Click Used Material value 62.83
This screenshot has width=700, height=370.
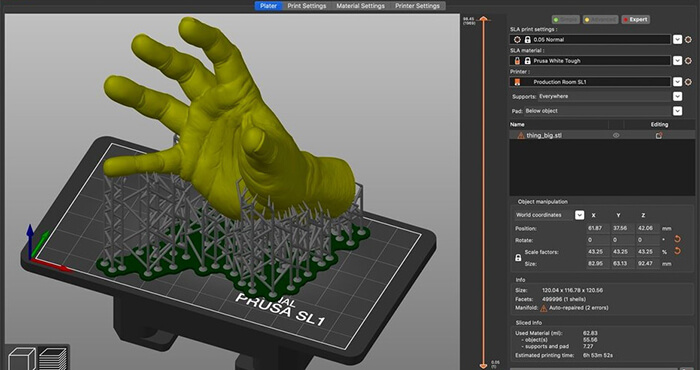coord(590,333)
